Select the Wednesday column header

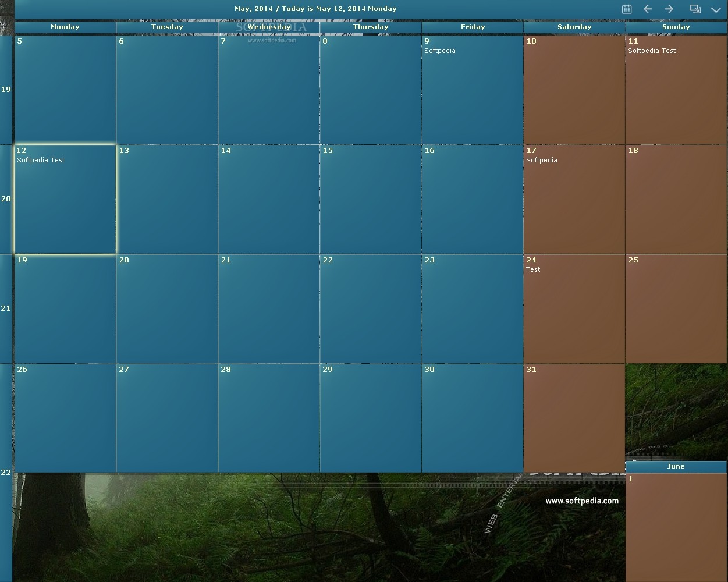[269, 27]
